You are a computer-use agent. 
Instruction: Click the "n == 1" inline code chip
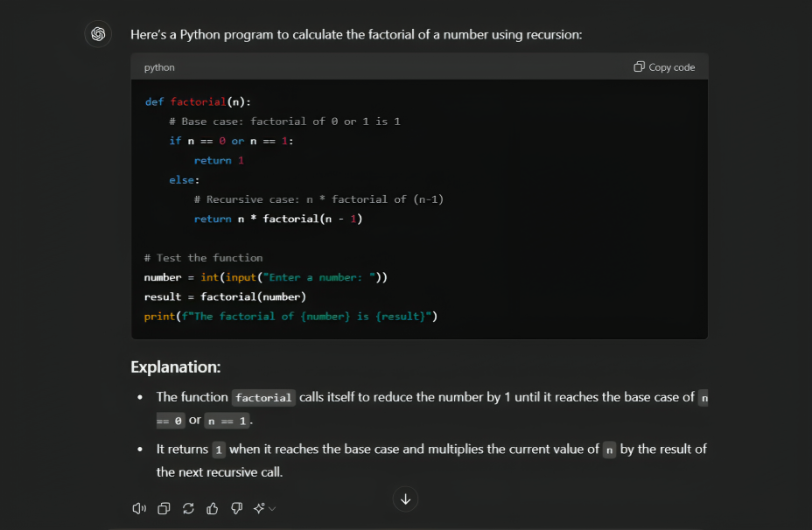click(x=227, y=421)
